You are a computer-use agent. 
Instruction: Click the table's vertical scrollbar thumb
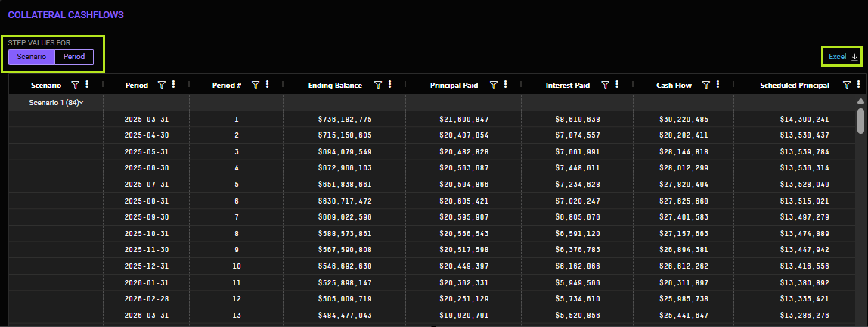click(860, 121)
